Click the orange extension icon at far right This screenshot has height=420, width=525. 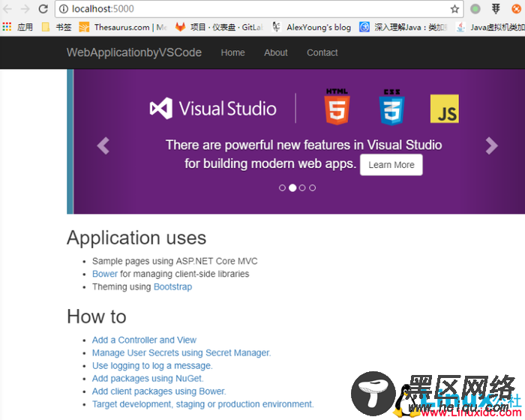[517, 9]
